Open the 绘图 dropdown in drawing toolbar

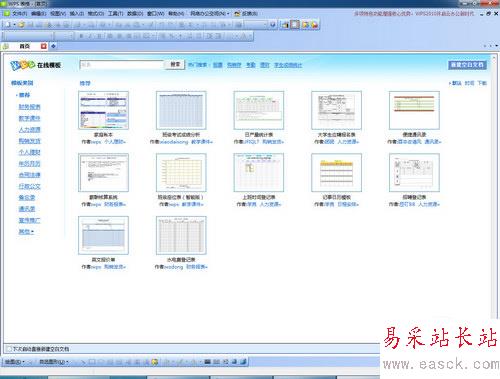tap(14, 361)
